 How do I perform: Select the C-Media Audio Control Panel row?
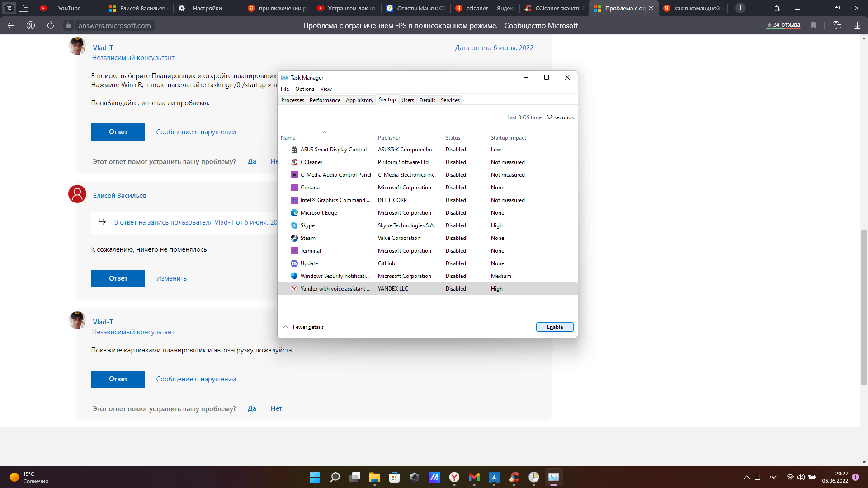pyautogui.click(x=427, y=175)
